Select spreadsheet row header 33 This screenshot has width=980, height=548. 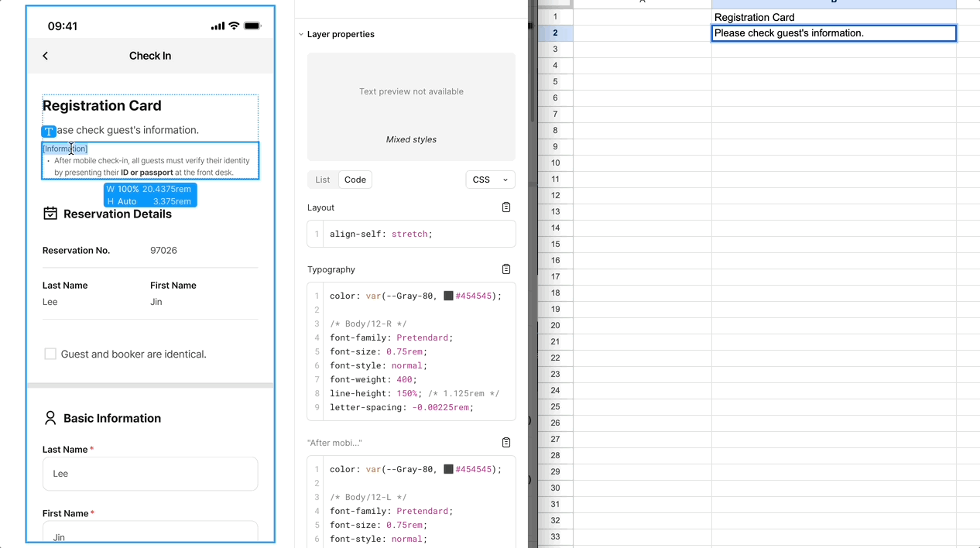pos(556,537)
